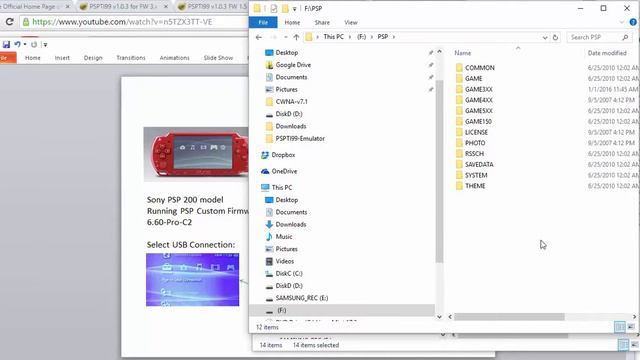Image resolution: width=640 pixels, height=360 pixels.
Task: Select the (F:) drive in navigation pane
Action: tap(282, 310)
